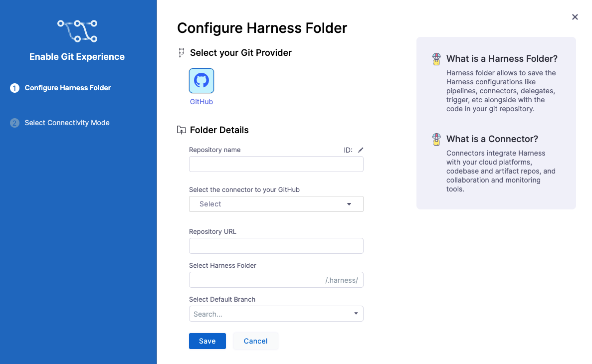Click 'What is a Connector?' heading
This screenshot has width=592, height=364.
[492, 139]
